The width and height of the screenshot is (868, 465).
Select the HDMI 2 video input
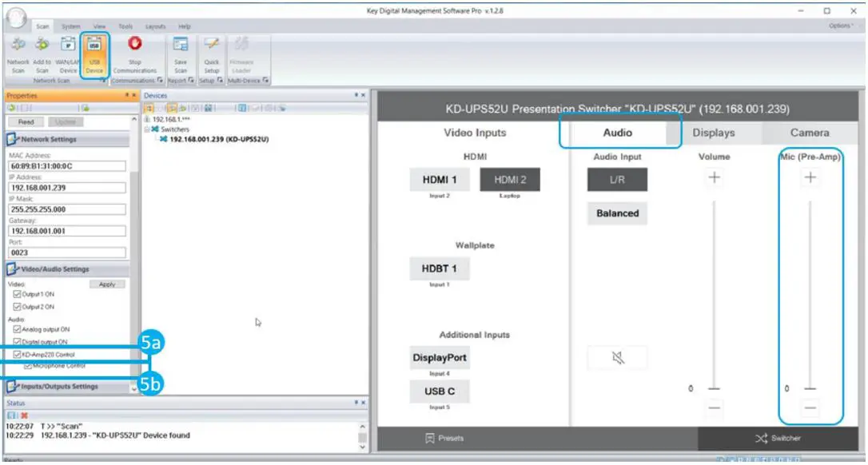510,180
